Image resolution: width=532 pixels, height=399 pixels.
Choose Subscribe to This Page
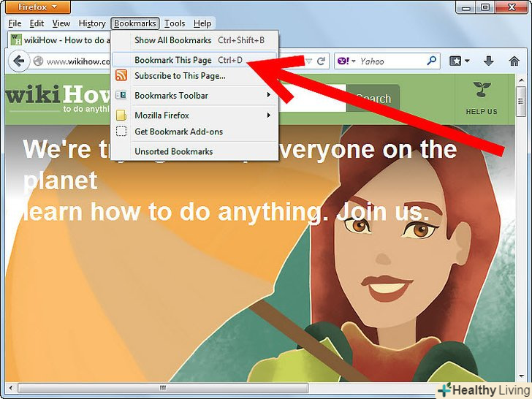194,76
